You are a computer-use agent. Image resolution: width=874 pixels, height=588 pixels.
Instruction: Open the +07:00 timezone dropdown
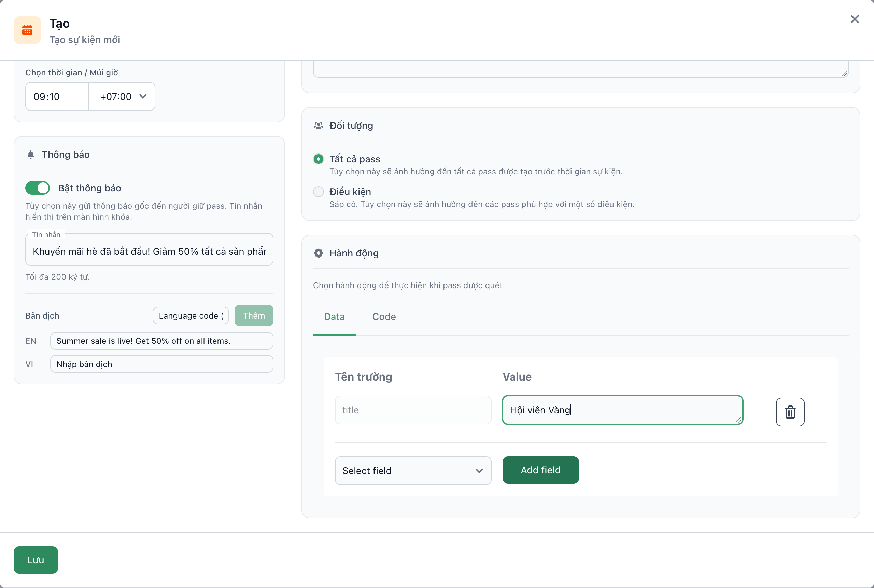point(122,97)
